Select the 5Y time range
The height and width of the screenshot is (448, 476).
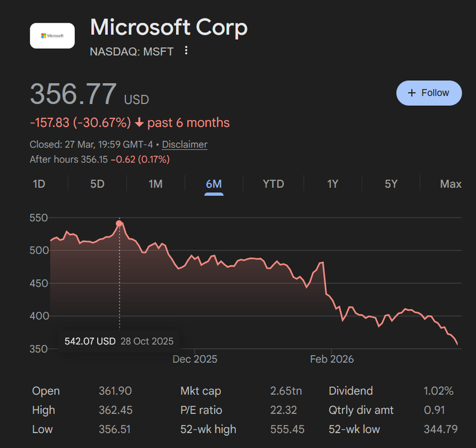click(390, 184)
